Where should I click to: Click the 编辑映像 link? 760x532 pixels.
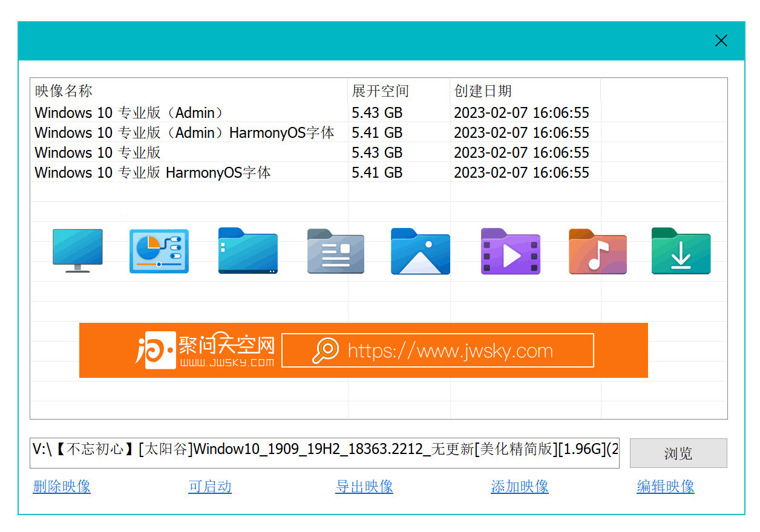pos(666,487)
